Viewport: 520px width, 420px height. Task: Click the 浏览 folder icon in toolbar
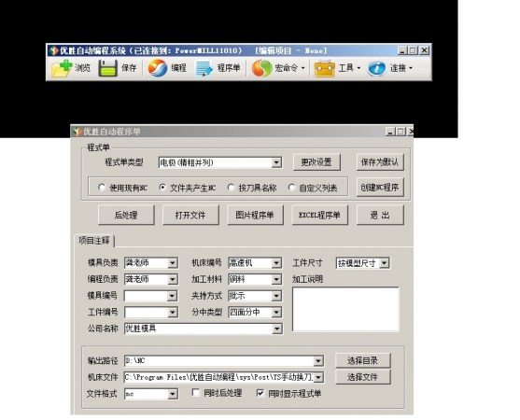click(62, 68)
